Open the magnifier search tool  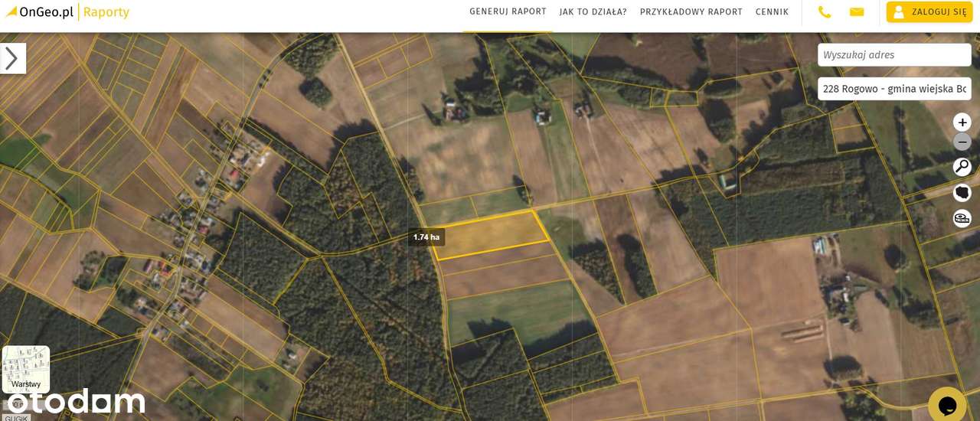962,167
